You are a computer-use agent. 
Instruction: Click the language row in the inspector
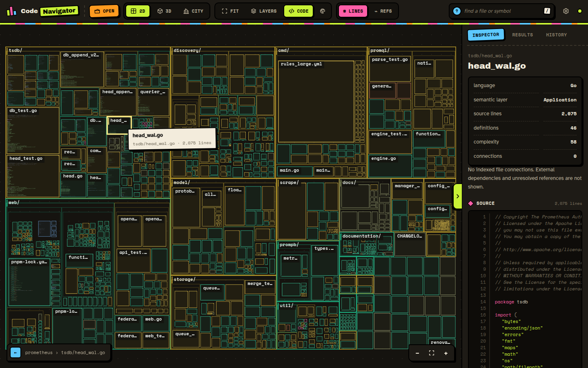pyautogui.click(x=525, y=85)
